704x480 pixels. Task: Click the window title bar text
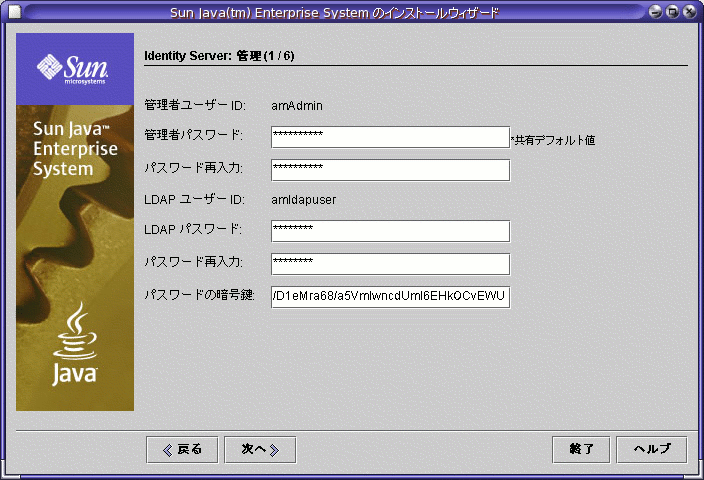coord(334,13)
